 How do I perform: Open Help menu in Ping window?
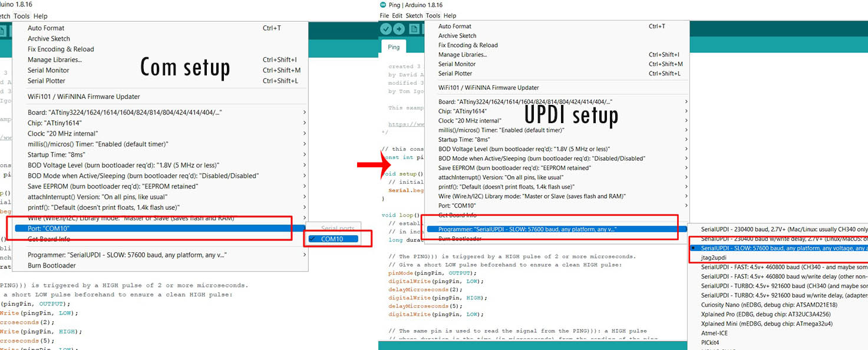(450, 15)
